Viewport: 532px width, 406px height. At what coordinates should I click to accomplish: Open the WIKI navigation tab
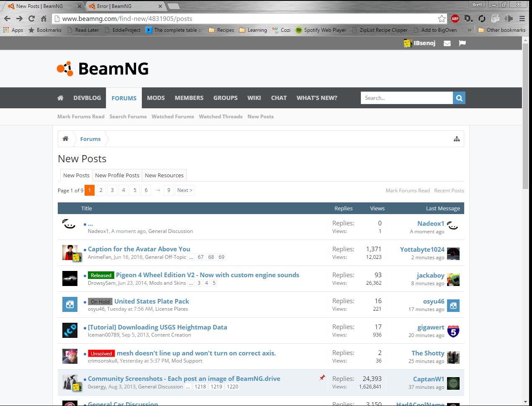click(x=254, y=98)
